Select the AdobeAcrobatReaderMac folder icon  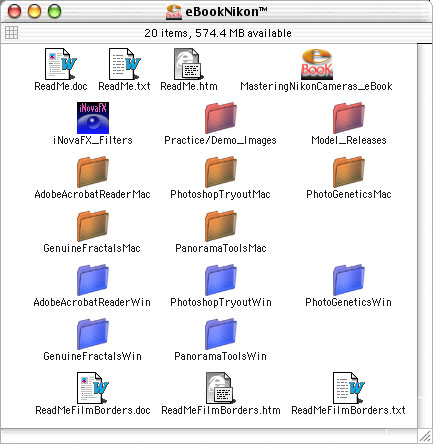coord(93,172)
